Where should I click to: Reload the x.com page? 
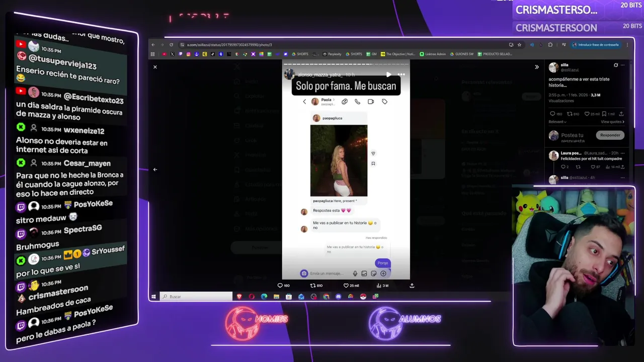click(x=171, y=45)
